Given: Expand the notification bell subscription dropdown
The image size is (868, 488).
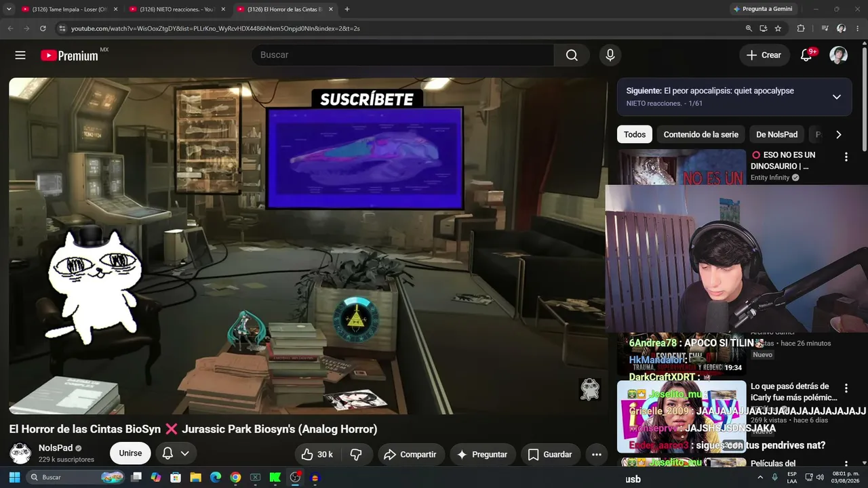Looking at the screenshot, I should pos(184,453).
